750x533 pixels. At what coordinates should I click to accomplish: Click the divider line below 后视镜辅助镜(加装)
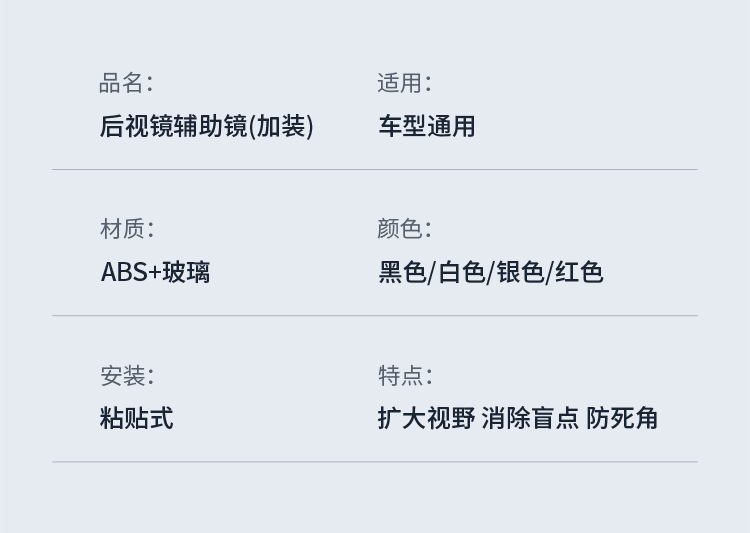point(375,170)
